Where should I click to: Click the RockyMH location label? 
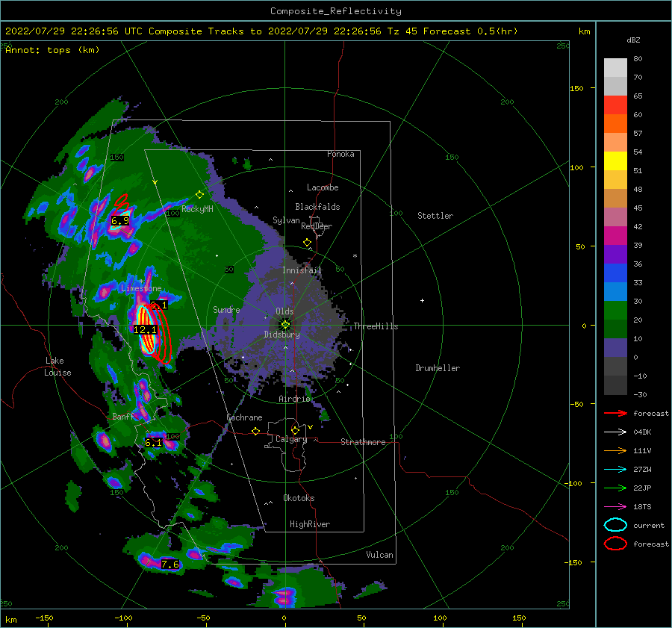(x=197, y=209)
